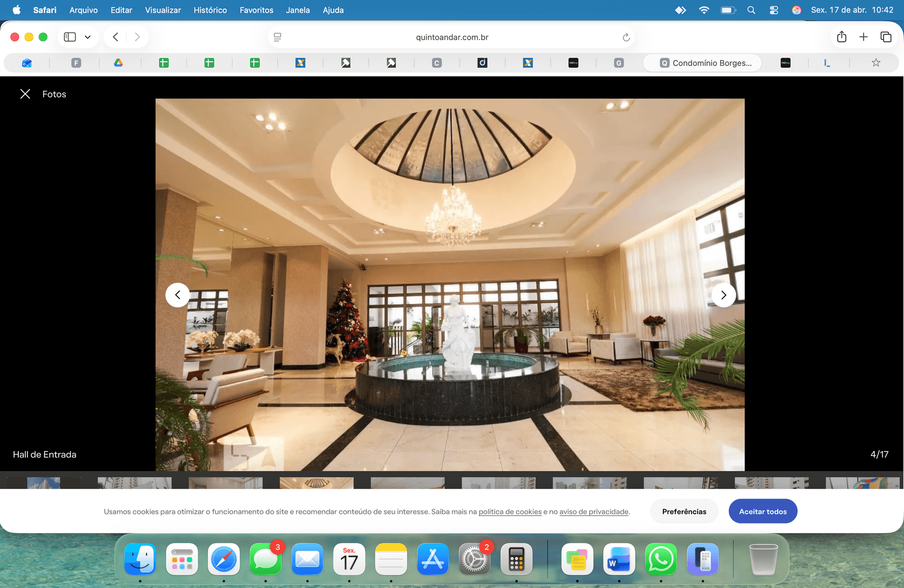Viewport: 904px width, 588px height.
Task: Open WhatsApp from the Dock
Action: [661, 559]
